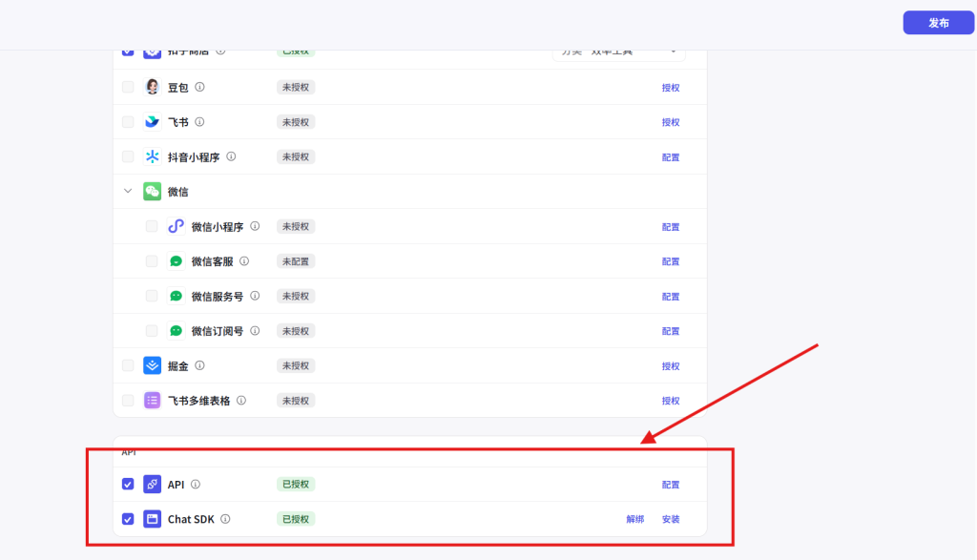Open info icon beside 微信服务号
The height and width of the screenshot is (560, 977).
point(255,296)
